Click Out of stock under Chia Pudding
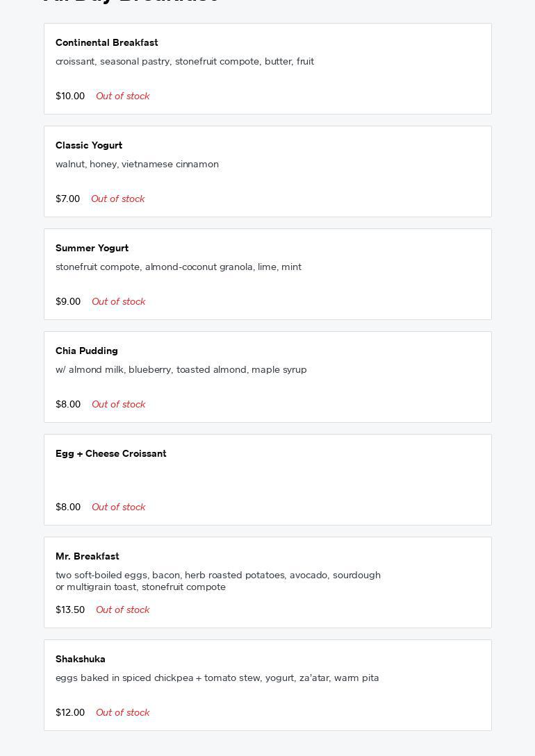 pyautogui.click(x=118, y=404)
